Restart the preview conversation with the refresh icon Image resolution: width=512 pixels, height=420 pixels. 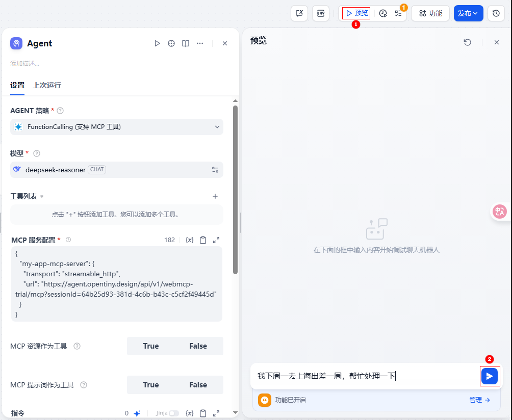point(467,42)
